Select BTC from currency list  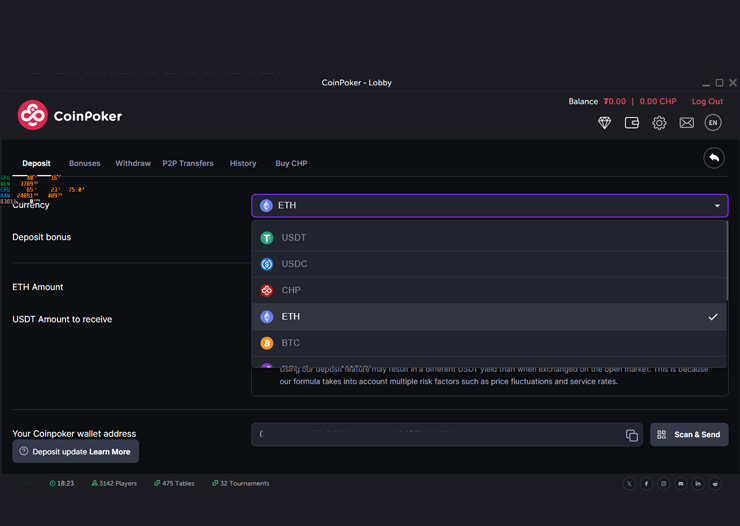pos(489,343)
